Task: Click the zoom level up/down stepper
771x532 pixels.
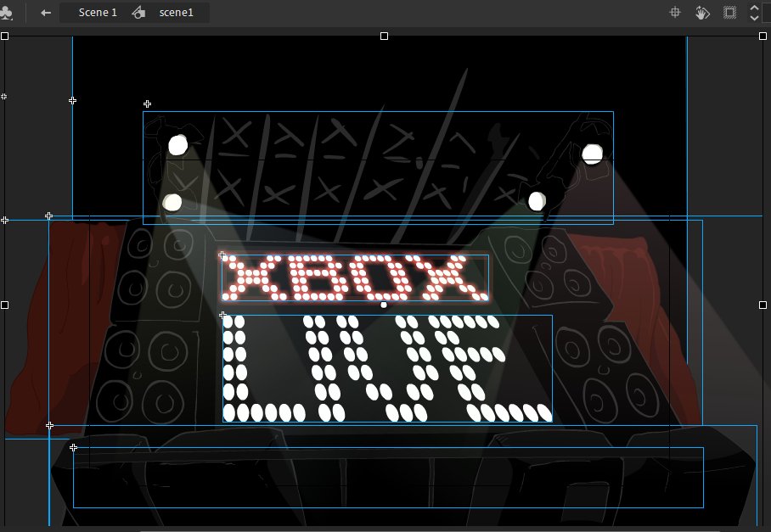Action: (x=754, y=13)
